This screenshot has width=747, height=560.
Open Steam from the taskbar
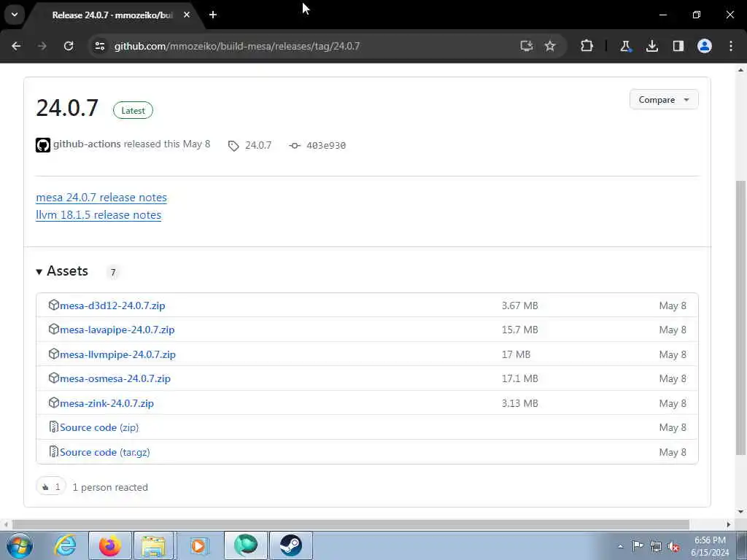click(290, 545)
